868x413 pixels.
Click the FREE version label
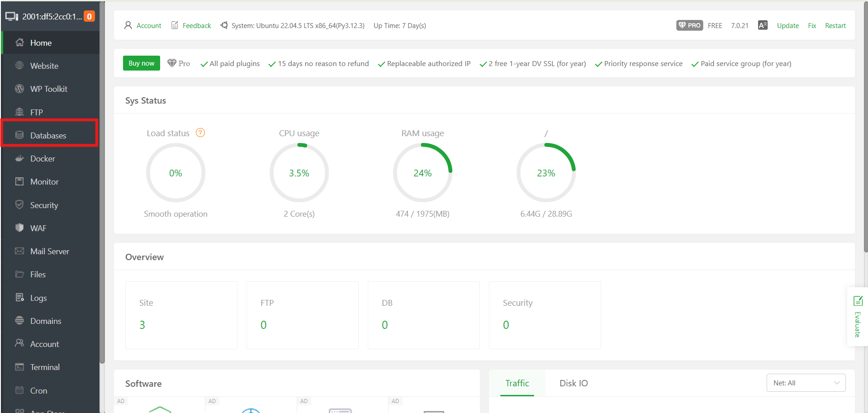point(715,25)
